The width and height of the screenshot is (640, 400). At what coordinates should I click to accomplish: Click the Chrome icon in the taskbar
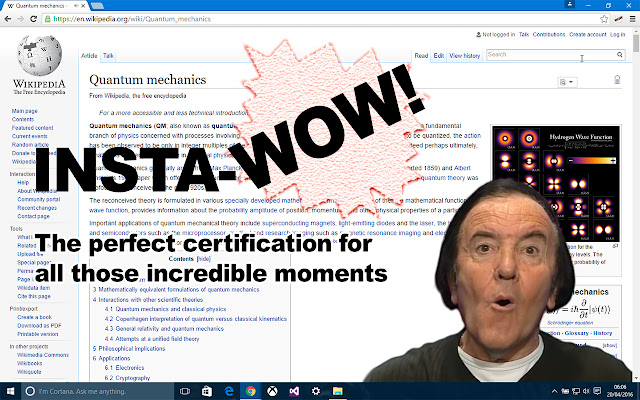(x=251, y=391)
